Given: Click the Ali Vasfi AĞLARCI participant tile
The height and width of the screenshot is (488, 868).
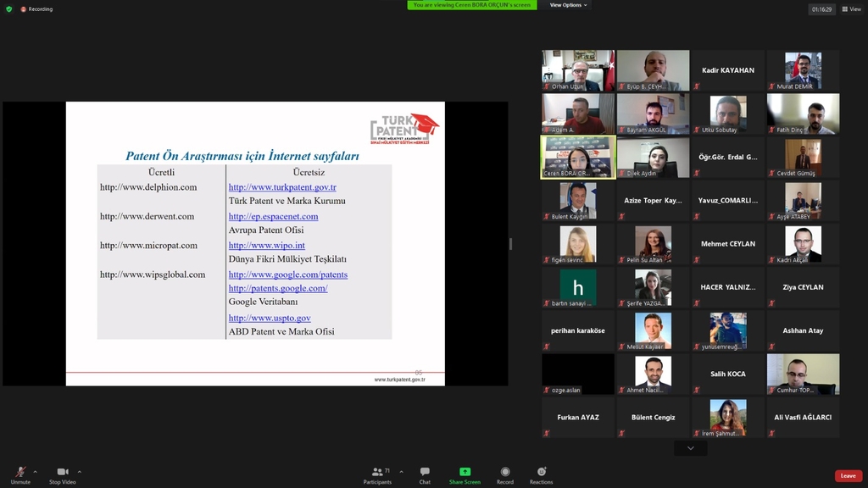Looking at the screenshot, I should [x=804, y=418].
